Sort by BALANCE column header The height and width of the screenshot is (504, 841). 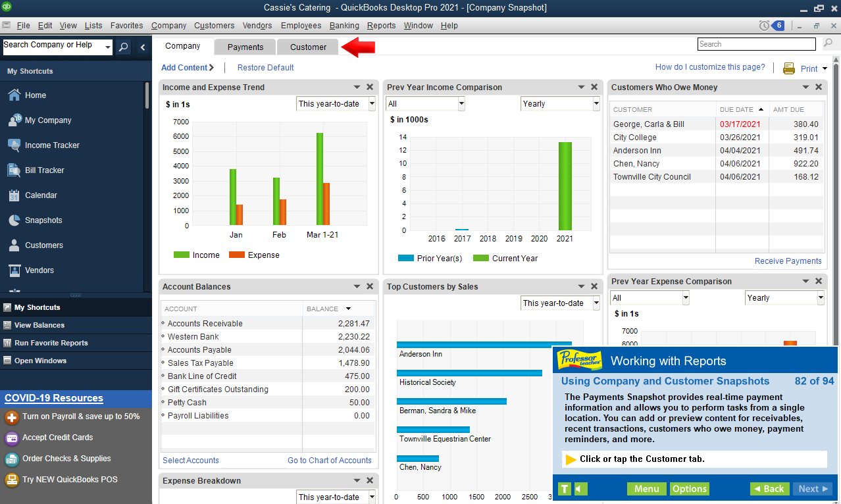click(x=338, y=309)
